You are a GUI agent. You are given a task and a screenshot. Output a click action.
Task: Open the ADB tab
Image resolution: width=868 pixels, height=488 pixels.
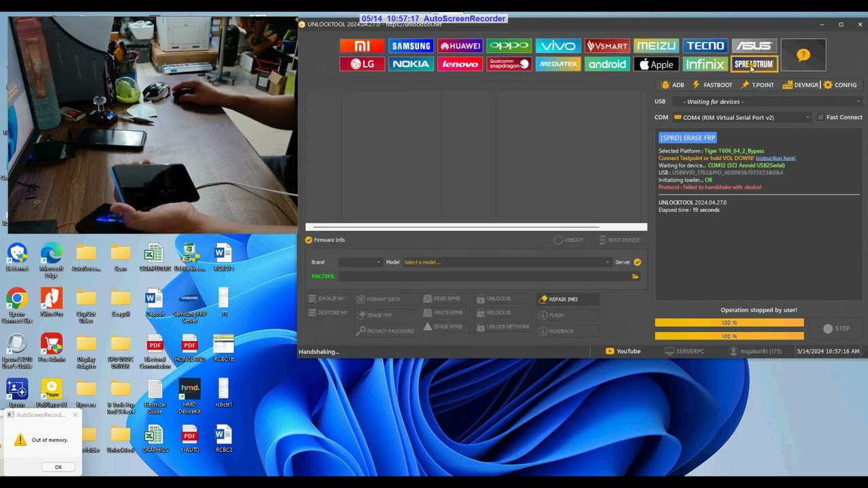pos(672,85)
